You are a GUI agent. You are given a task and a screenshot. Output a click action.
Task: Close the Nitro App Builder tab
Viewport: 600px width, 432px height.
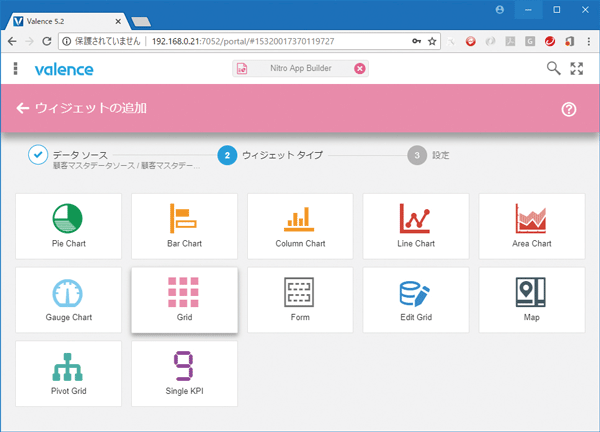pos(359,69)
